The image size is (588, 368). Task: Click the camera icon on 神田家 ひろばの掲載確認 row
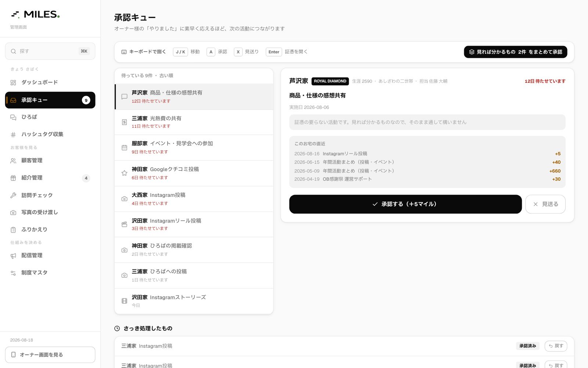125,250
